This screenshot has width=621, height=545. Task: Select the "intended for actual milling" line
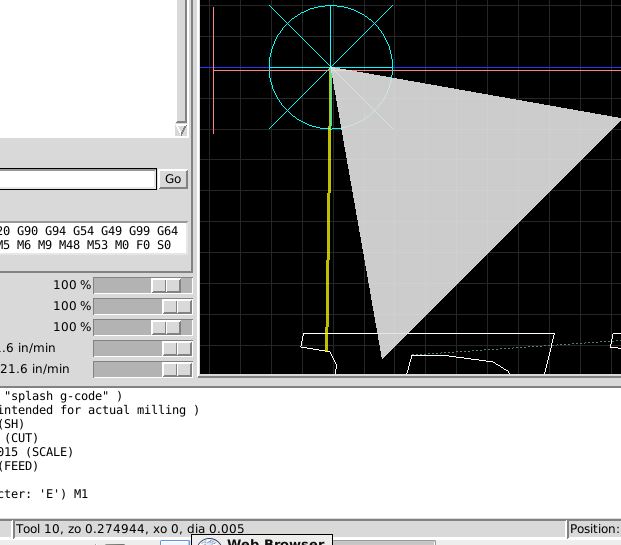tap(98, 410)
